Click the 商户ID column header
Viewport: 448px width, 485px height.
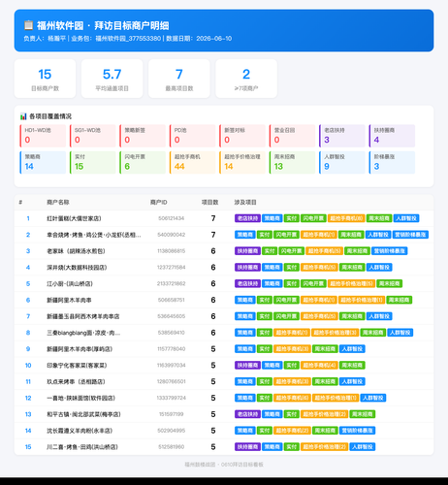(158, 203)
